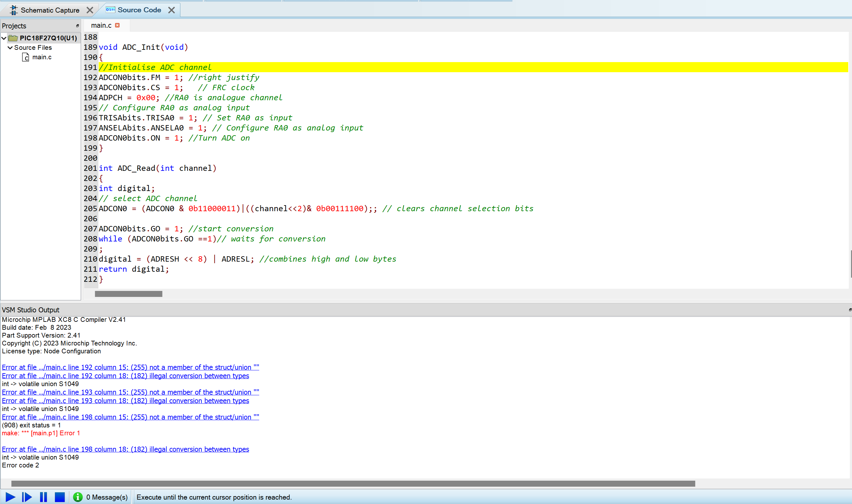Screen dimensions: 852x504
Task: Select main.c in the project tree
Action: tap(41, 57)
